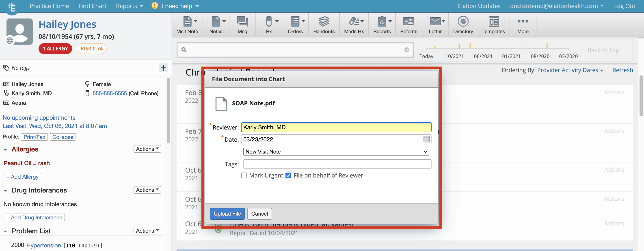Click the Referral icon
644x251 pixels.
pyautogui.click(x=408, y=24)
